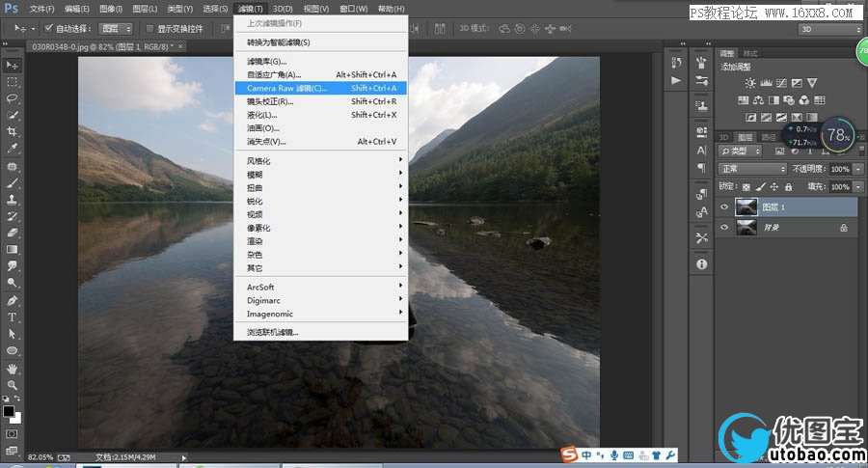Open the opacity 不透明度 dropdown arrow
868x468 pixels.
858,169
